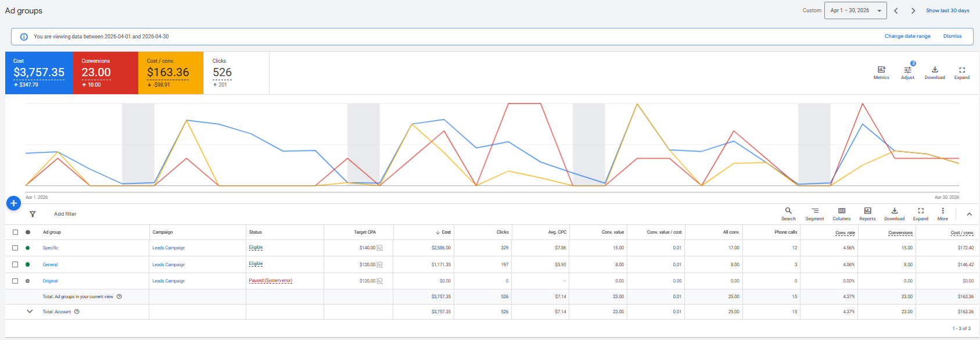Open the filter funnel icon

pyautogui.click(x=33, y=214)
